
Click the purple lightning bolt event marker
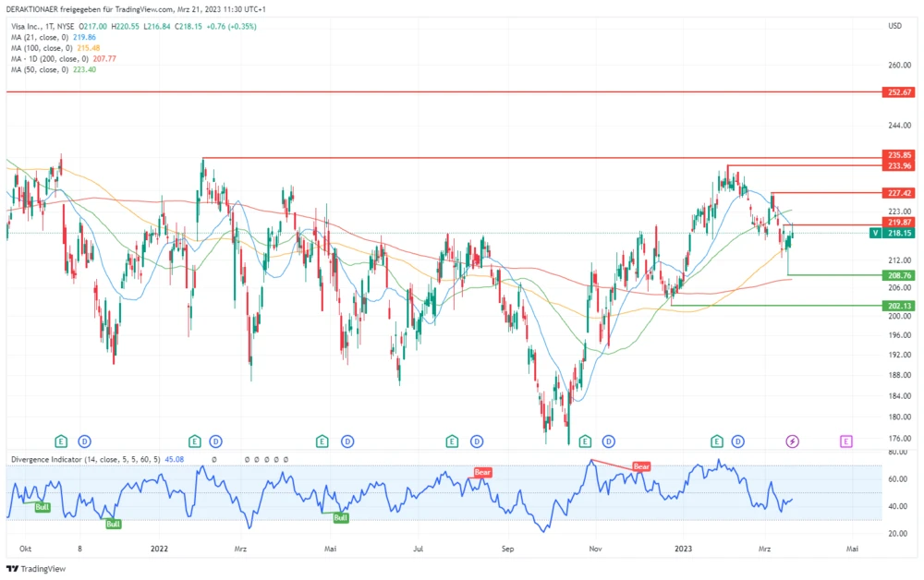point(792,441)
